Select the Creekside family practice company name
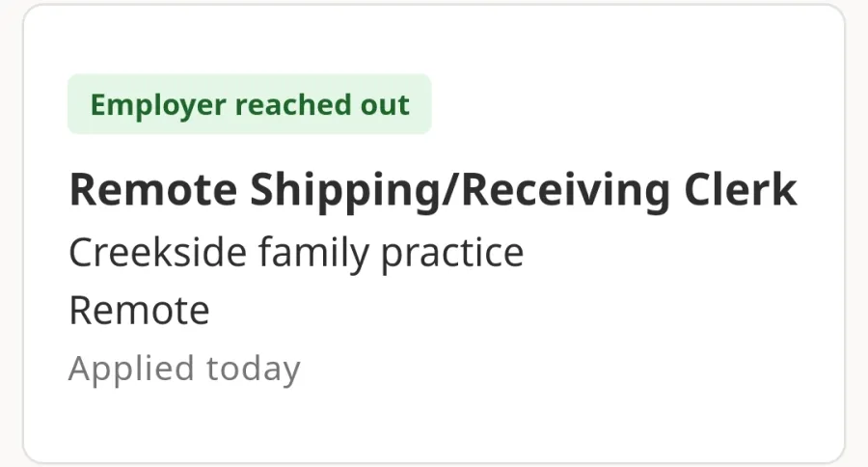 pyautogui.click(x=296, y=253)
